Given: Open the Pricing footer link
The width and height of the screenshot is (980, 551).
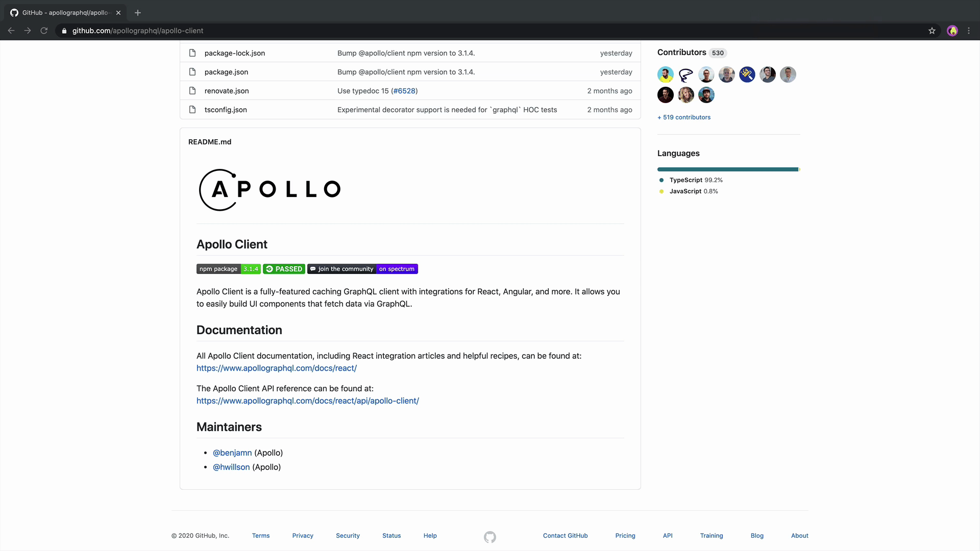Looking at the screenshot, I should tap(625, 536).
